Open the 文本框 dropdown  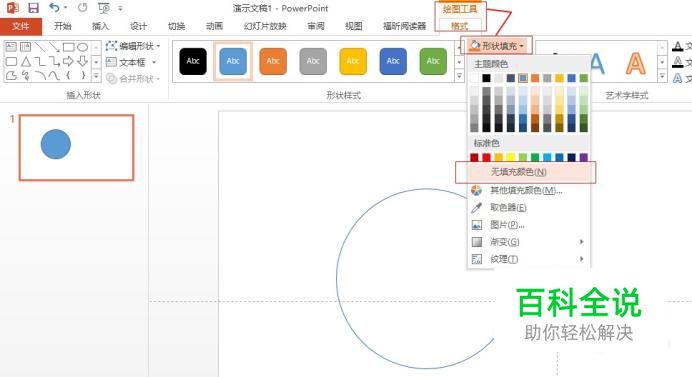tap(132, 62)
